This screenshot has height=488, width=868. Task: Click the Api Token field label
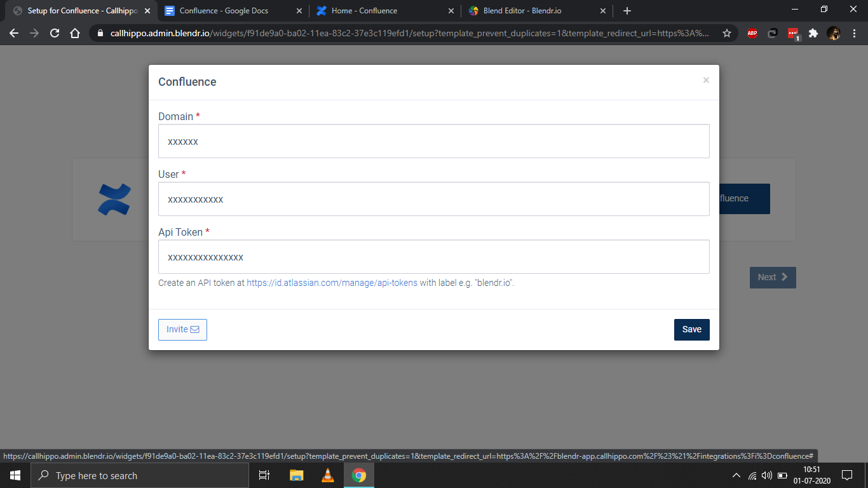tap(184, 232)
